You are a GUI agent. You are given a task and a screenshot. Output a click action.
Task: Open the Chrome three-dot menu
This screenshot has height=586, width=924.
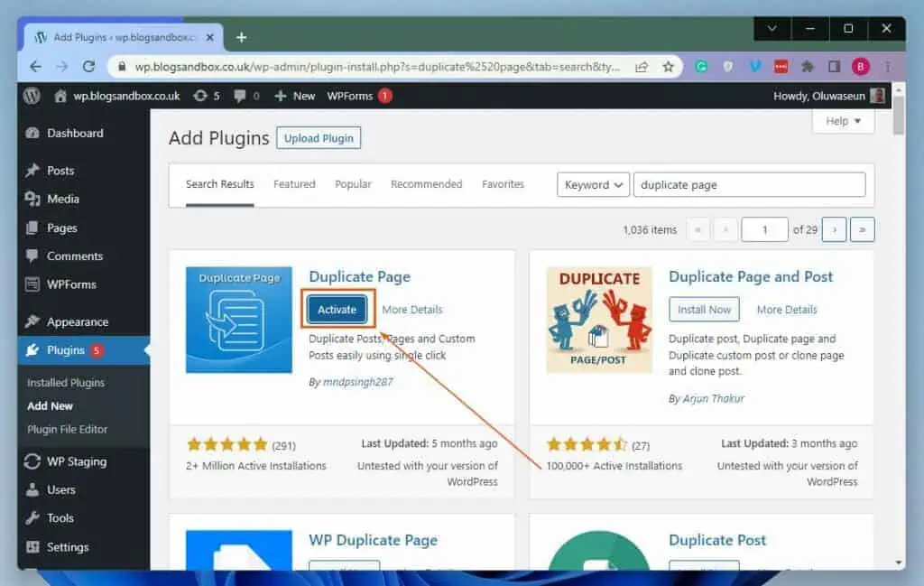click(887, 66)
